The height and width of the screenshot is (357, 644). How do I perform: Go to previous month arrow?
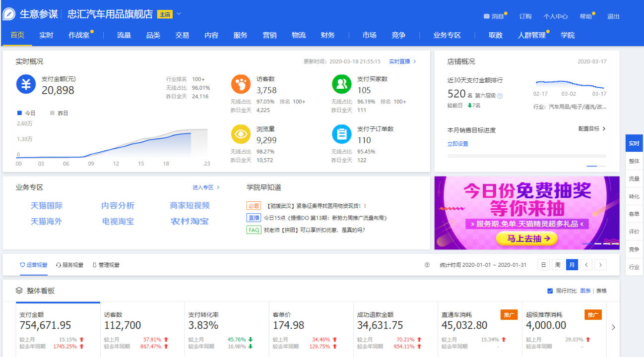[586, 265]
